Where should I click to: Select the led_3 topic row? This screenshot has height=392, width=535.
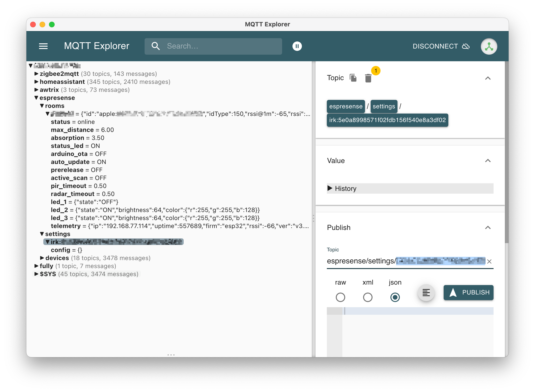coord(155,218)
